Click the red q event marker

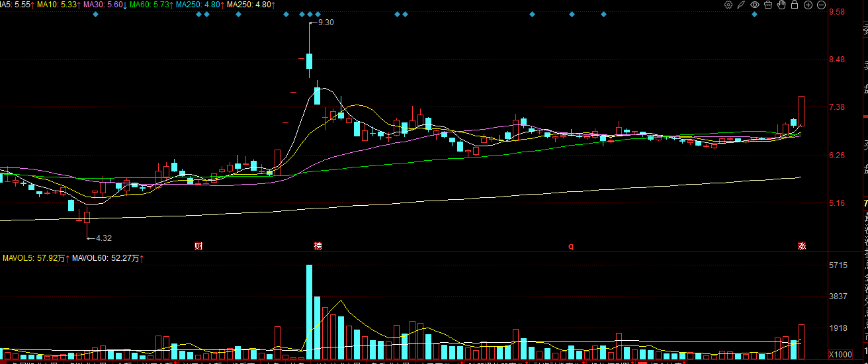571,246
